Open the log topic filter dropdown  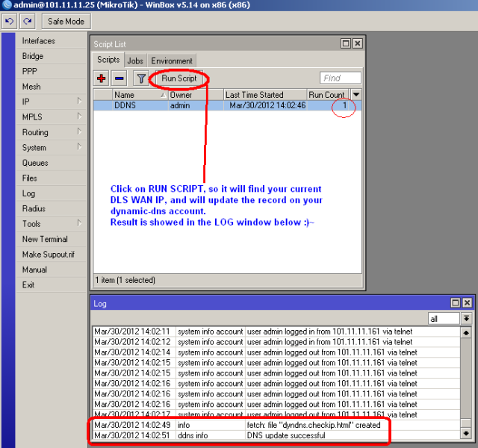pyautogui.click(x=466, y=318)
